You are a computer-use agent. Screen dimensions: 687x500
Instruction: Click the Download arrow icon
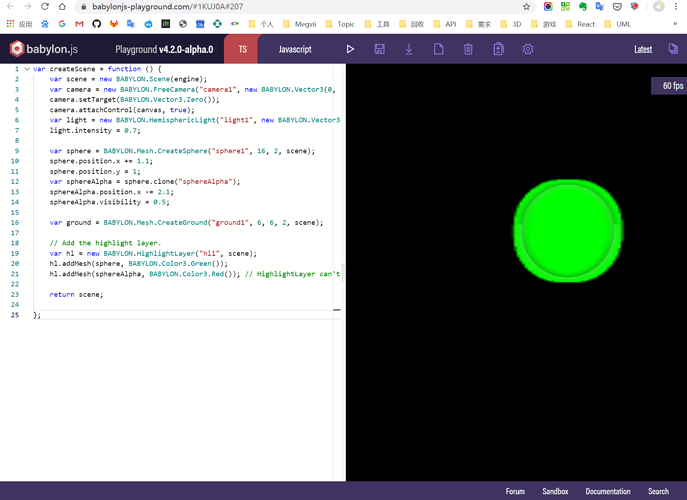[x=409, y=49]
